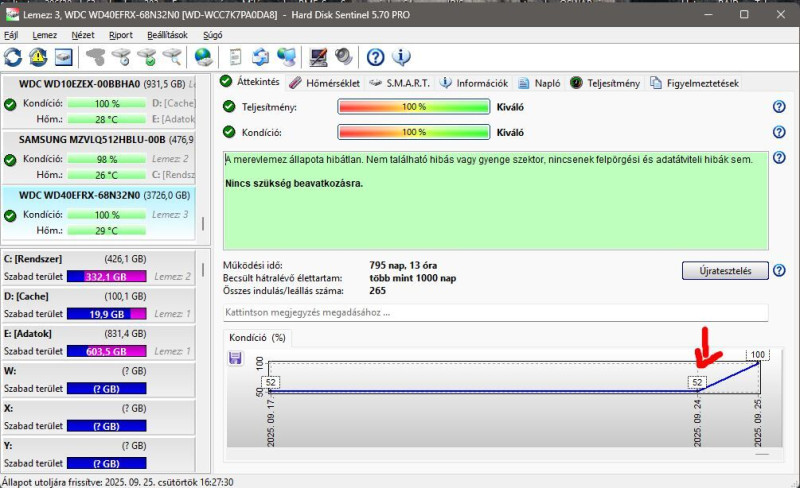Click the D: free space bar 19,9 GB
This screenshot has width=800, height=488.
point(107,313)
